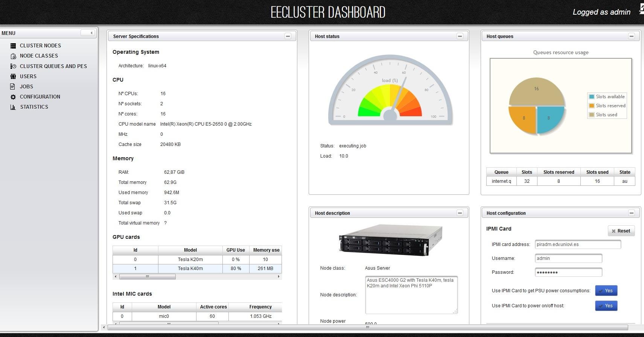Click the GPU Model column header
The height and width of the screenshot is (337, 644).
190,250
